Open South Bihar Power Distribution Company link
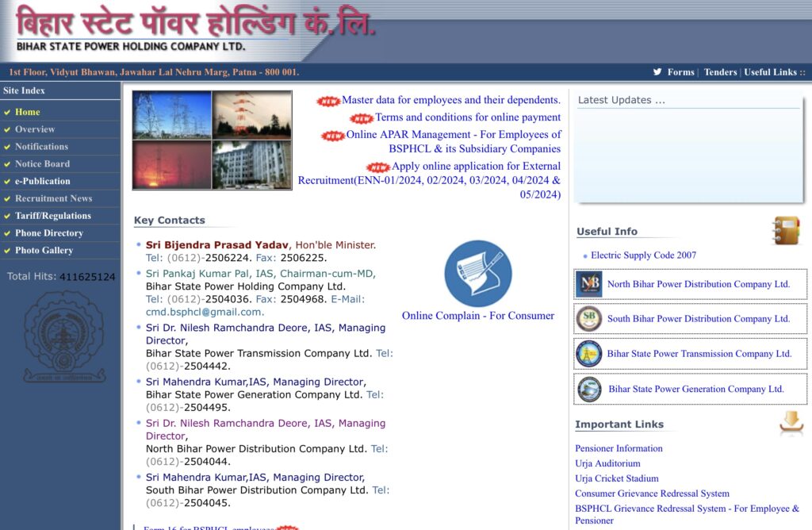 click(698, 319)
